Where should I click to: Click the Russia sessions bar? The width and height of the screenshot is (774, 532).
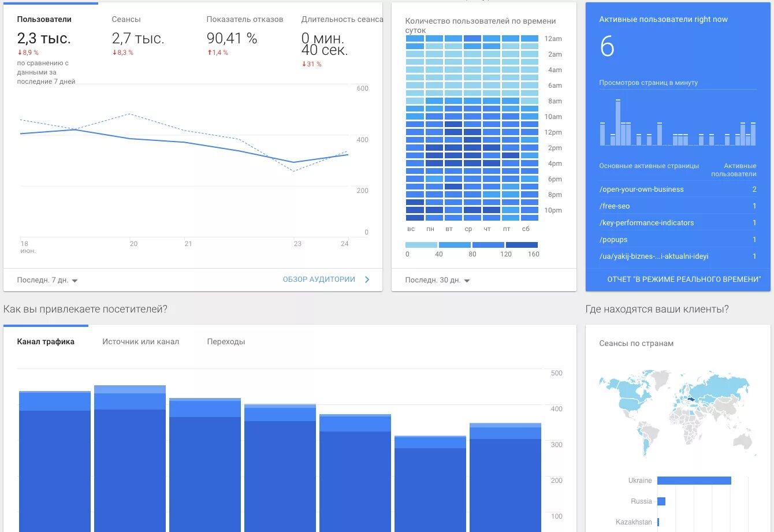click(x=661, y=501)
